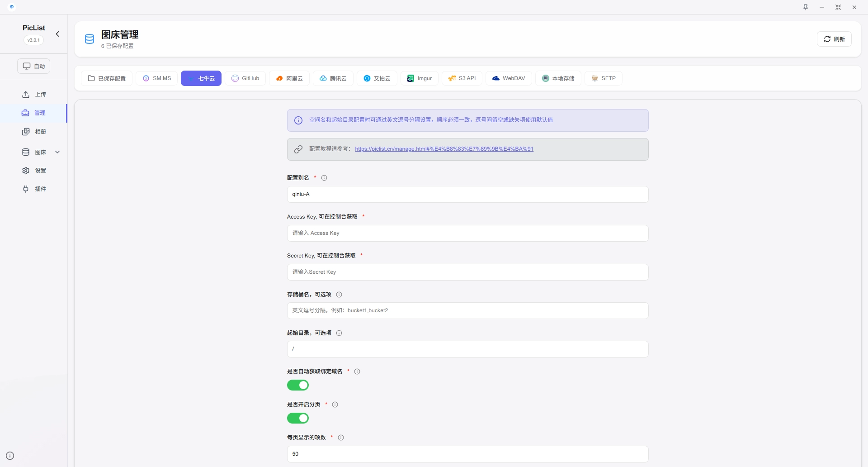Switch to SM.MS tab
The image size is (868, 467).
click(157, 78)
